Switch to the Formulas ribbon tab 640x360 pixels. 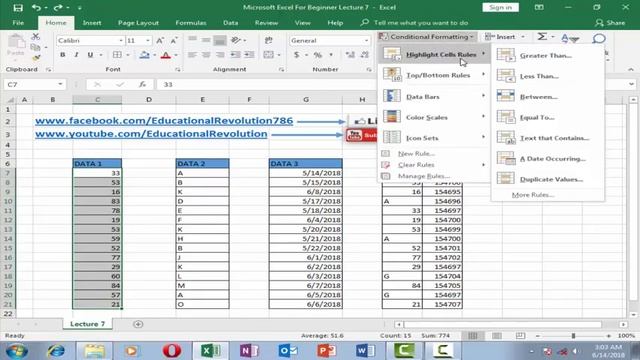pos(191,23)
